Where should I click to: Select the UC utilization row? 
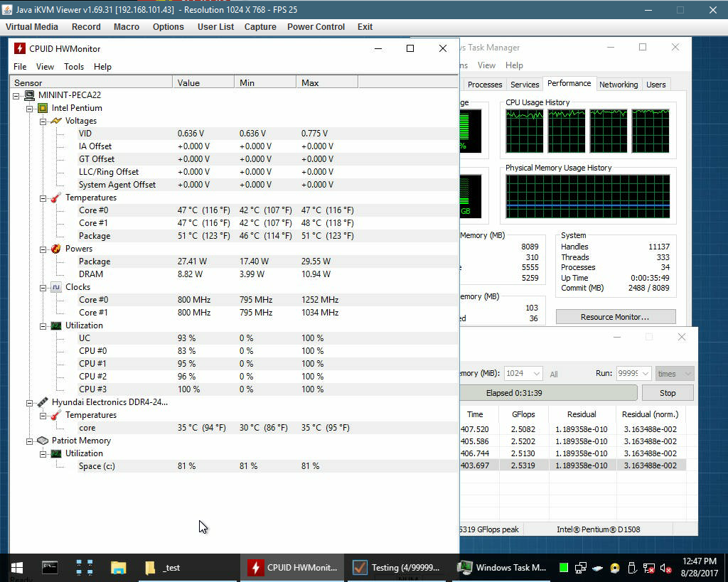(x=267, y=338)
